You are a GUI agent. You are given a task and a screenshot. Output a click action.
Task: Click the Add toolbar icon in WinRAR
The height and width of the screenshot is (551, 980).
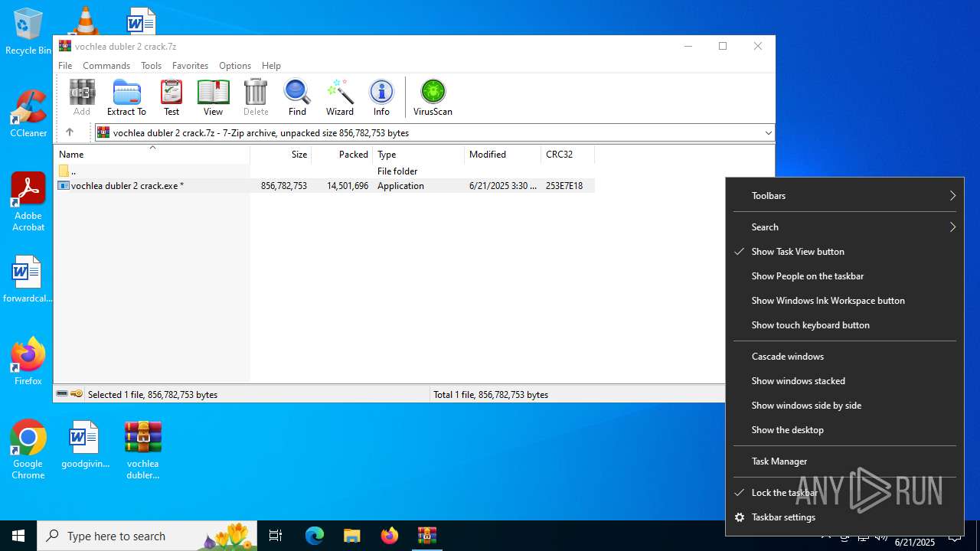82,98
